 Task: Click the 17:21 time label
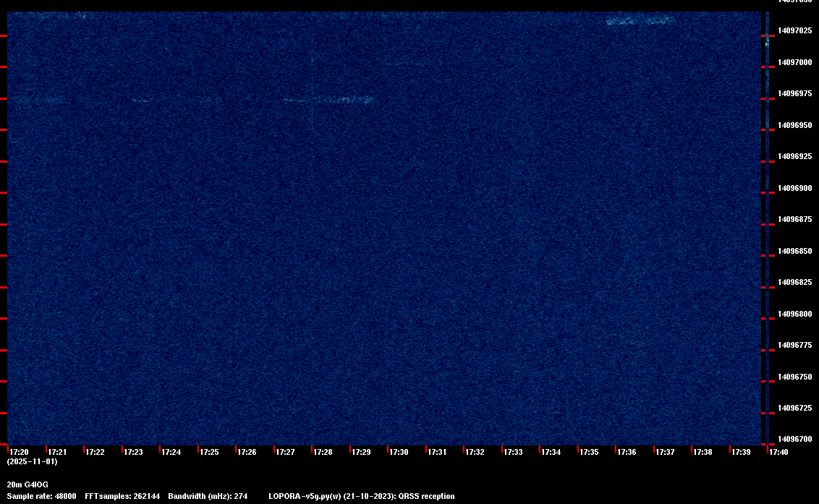pyautogui.click(x=57, y=452)
